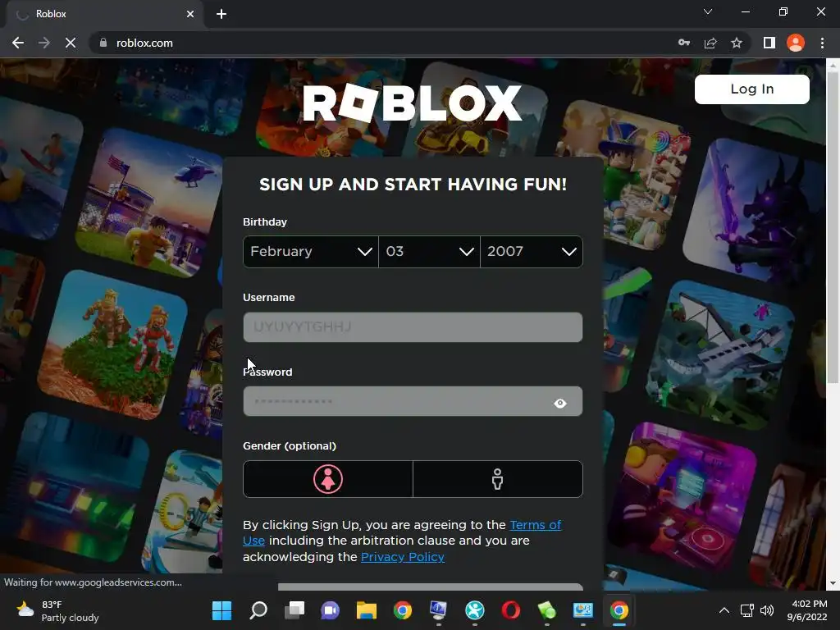Select the female gender option
The width and height of the screenshot is (840, 630).
[328, 479]
